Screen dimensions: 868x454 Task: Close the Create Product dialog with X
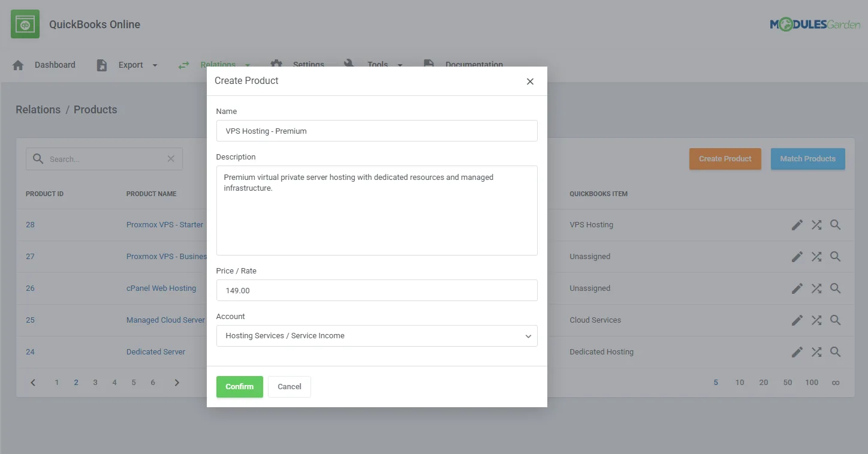pos(530,82)
